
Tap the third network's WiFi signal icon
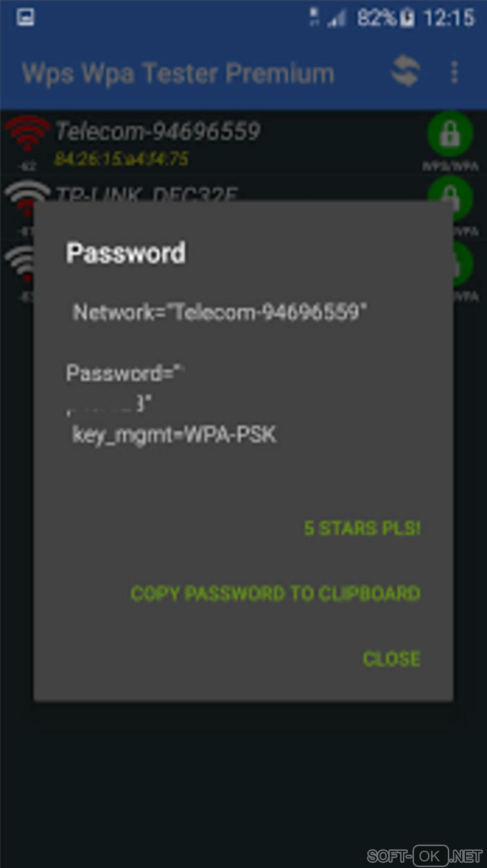tap(19, 264)
